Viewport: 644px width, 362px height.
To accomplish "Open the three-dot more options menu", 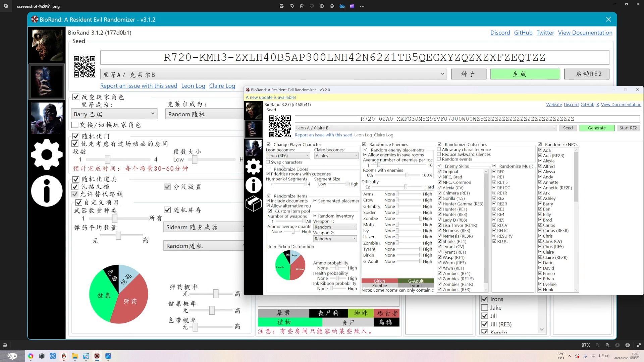I will (362, 6).
